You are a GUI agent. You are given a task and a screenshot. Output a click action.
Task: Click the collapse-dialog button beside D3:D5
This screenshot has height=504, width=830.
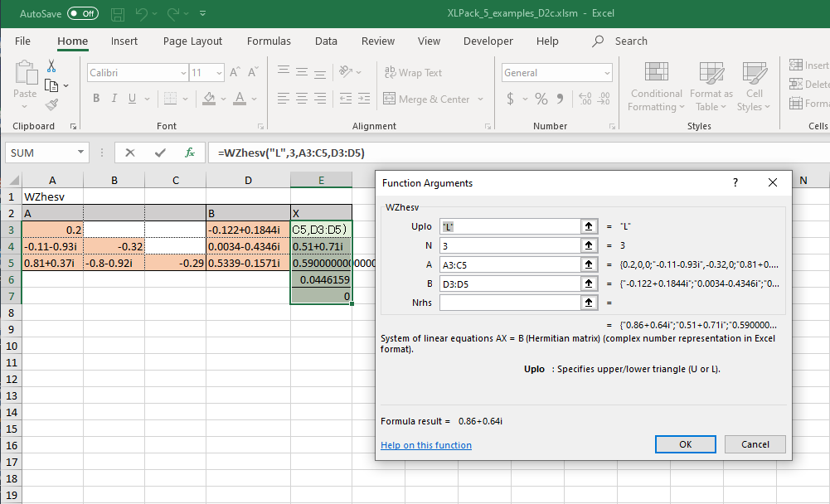coord(589,283)
